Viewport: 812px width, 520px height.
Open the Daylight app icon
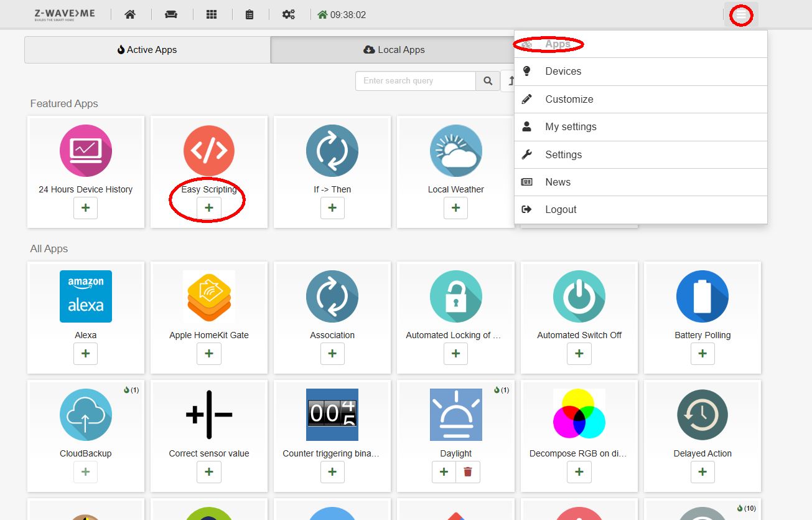[456, 415]
